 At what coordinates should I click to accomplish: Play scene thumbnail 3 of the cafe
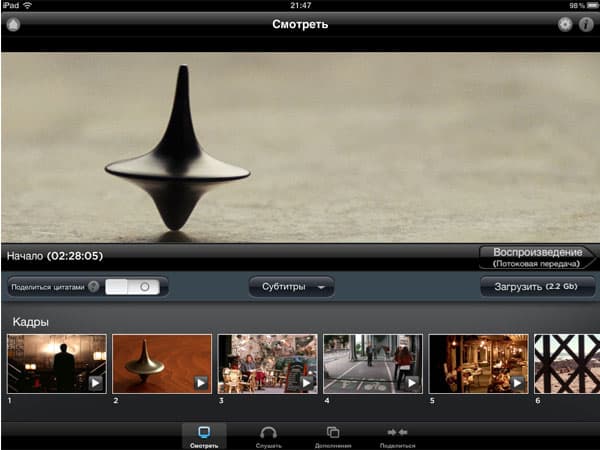(x=267, y=364)
